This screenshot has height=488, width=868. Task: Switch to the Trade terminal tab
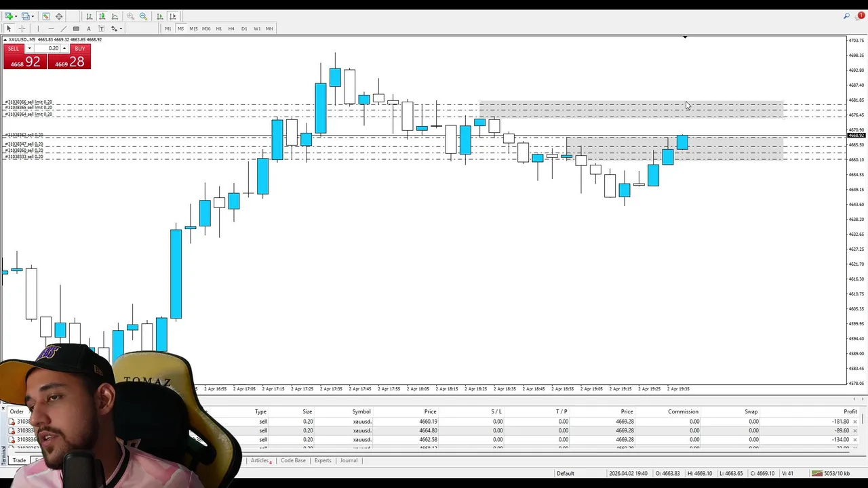[19, 460]
